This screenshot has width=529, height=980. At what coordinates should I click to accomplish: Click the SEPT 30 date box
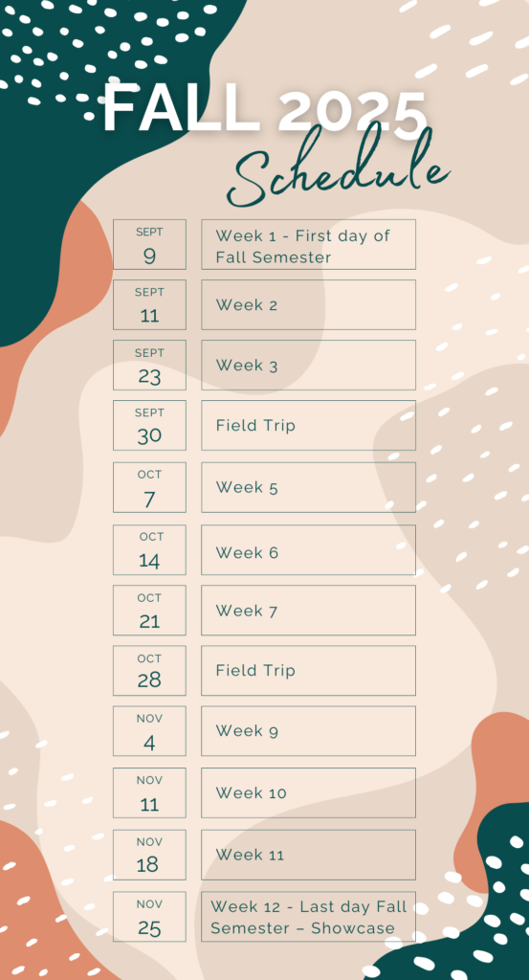[149, 425]
